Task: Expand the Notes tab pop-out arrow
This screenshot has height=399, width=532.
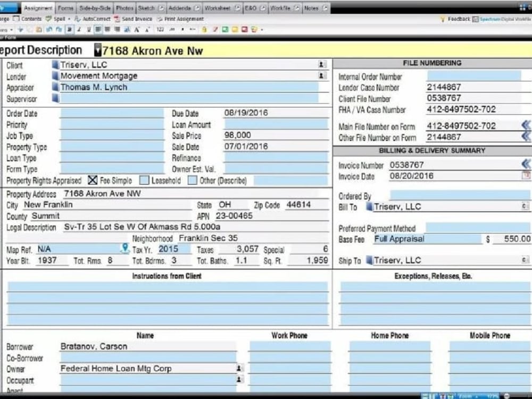Action: tap(325, 8)
